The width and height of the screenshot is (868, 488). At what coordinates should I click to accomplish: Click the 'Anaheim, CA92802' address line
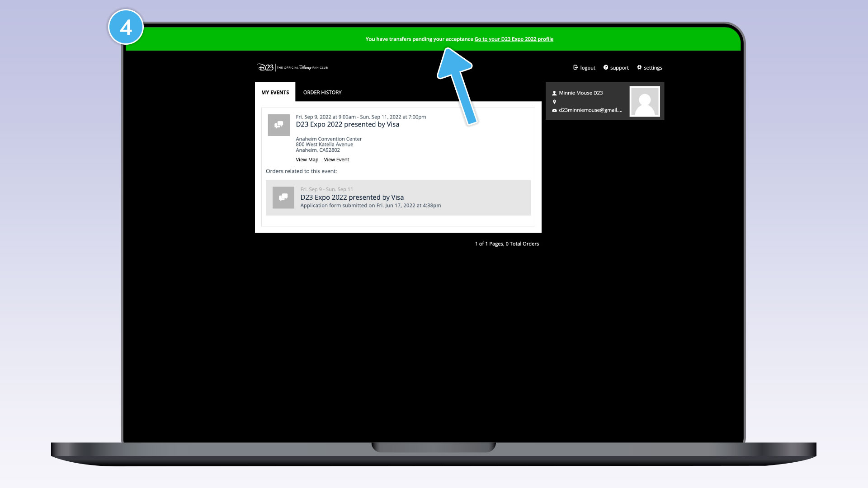point(317,150)
